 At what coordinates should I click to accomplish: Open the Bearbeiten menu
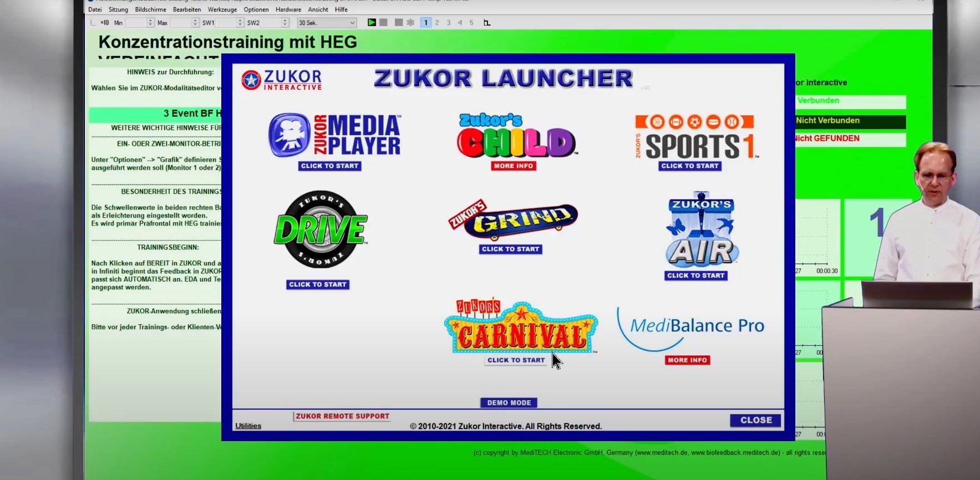tap(187, 9)
